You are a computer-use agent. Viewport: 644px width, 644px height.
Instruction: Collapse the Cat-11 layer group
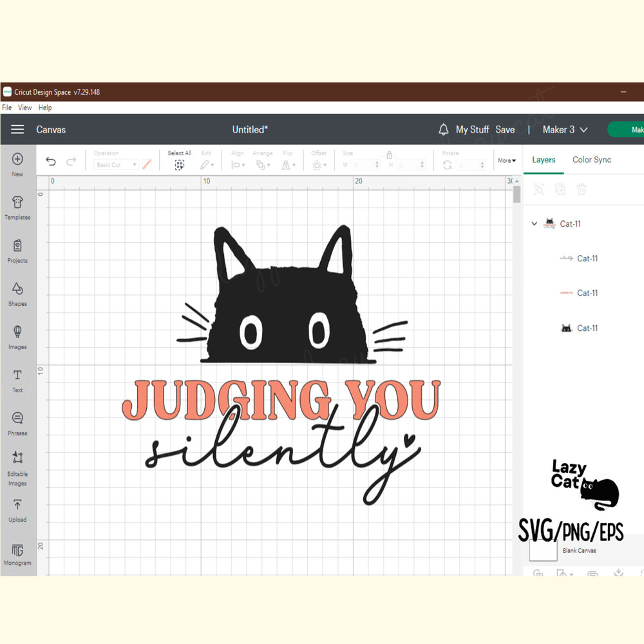click(534, 224)
